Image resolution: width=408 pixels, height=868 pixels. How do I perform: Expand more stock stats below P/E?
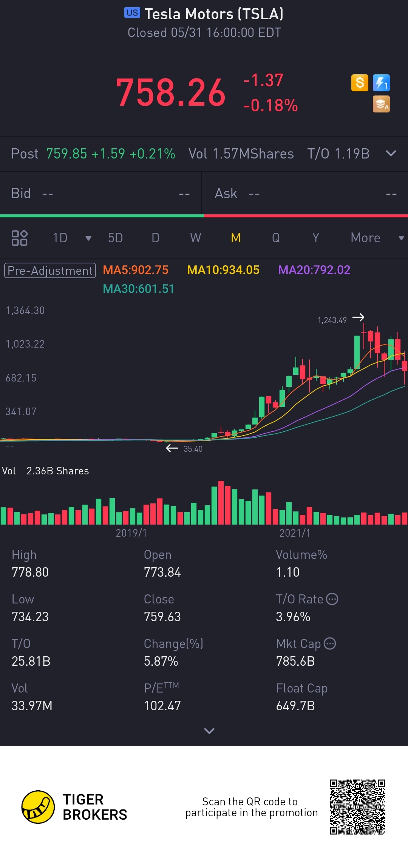(x=209, y=731)
